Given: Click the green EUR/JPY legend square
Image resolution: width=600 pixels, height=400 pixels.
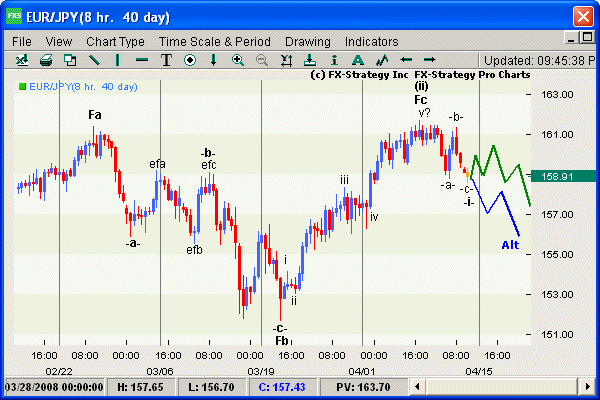Looking at the screenshot, I should [x=23, y=87].
